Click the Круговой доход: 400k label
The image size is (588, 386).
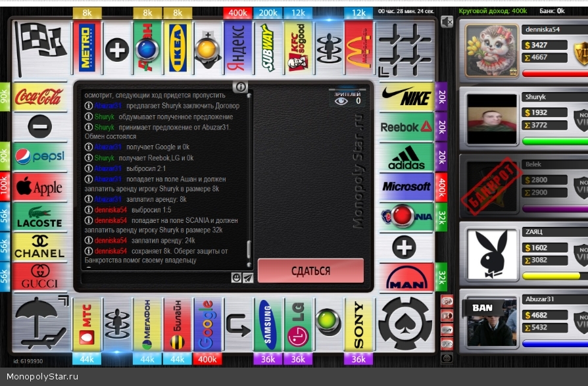click(493, 11)
